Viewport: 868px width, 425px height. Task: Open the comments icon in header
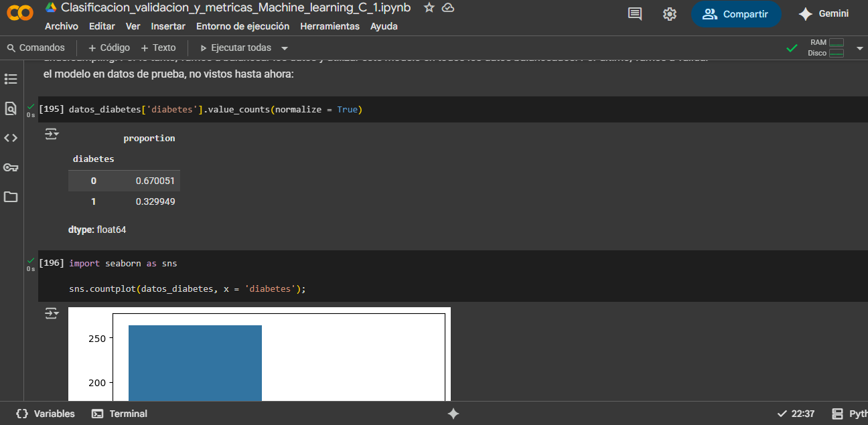pos(635,14)
